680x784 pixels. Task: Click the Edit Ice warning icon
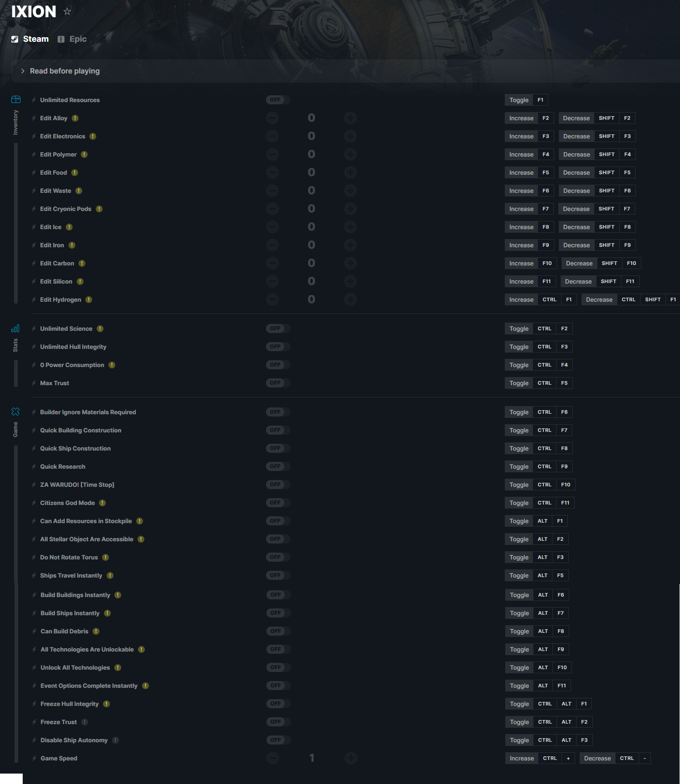(69, 227)
